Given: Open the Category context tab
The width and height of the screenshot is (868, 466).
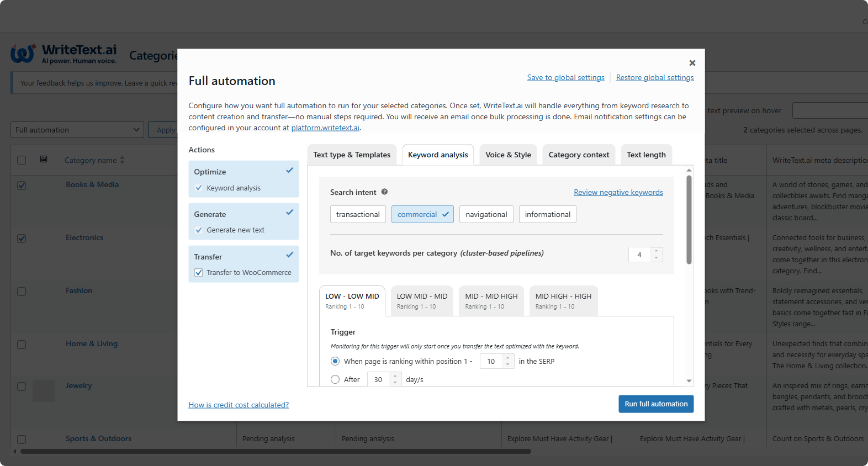Looking at the screenshot, I should [x=579, y=155].
